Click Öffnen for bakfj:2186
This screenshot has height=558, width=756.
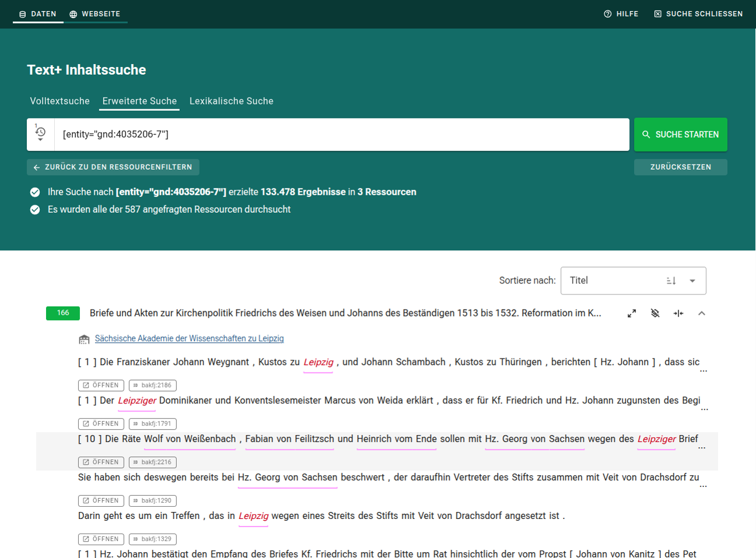[x=101, y=385]
